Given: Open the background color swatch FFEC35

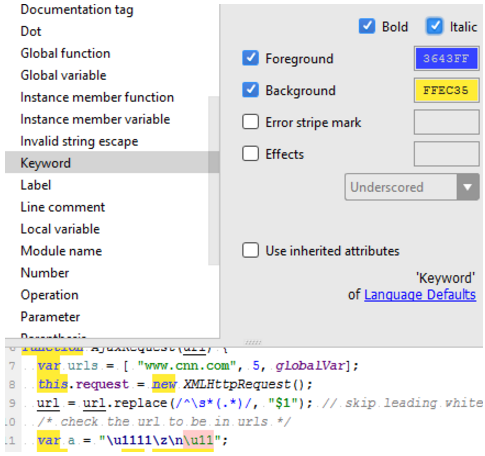Looking at the screenshot, I should click(446, 90).
